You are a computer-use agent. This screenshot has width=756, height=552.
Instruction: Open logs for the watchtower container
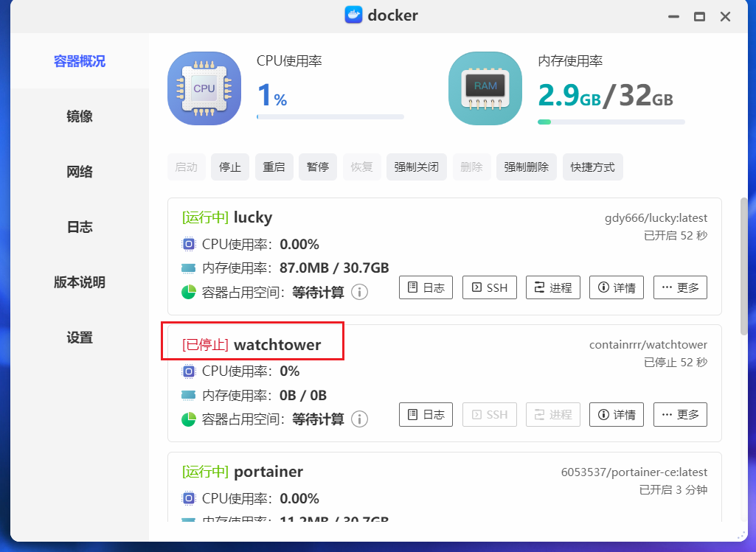coord(426,414)
